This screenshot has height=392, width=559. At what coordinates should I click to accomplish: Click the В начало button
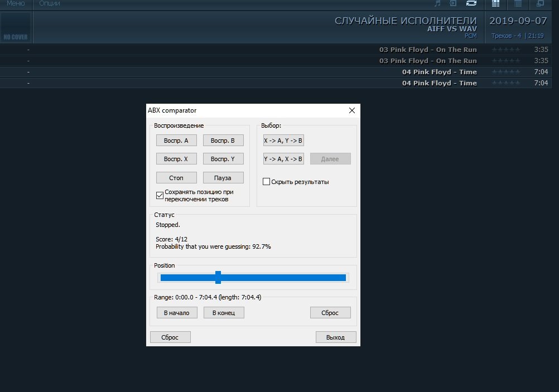pos(177,313)
